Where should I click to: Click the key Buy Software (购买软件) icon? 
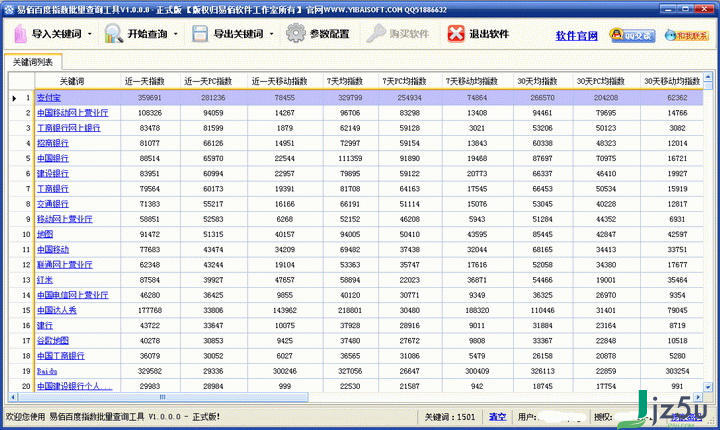point(376,34)
